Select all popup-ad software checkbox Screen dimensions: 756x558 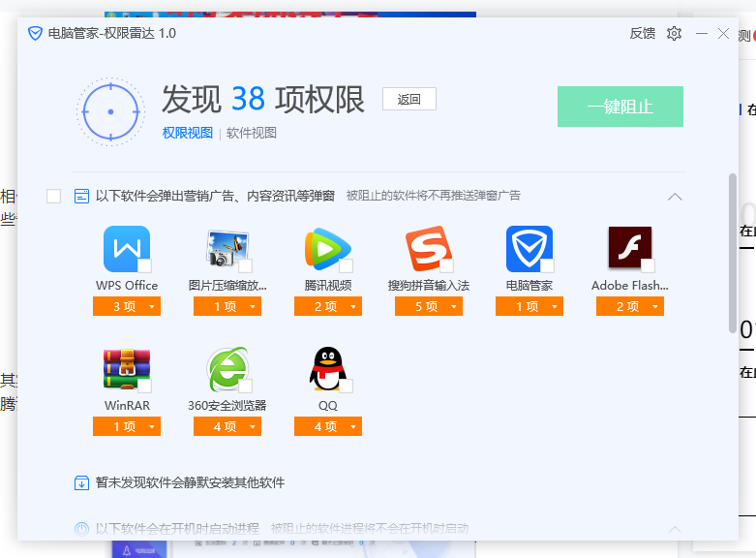click(53, 196)
